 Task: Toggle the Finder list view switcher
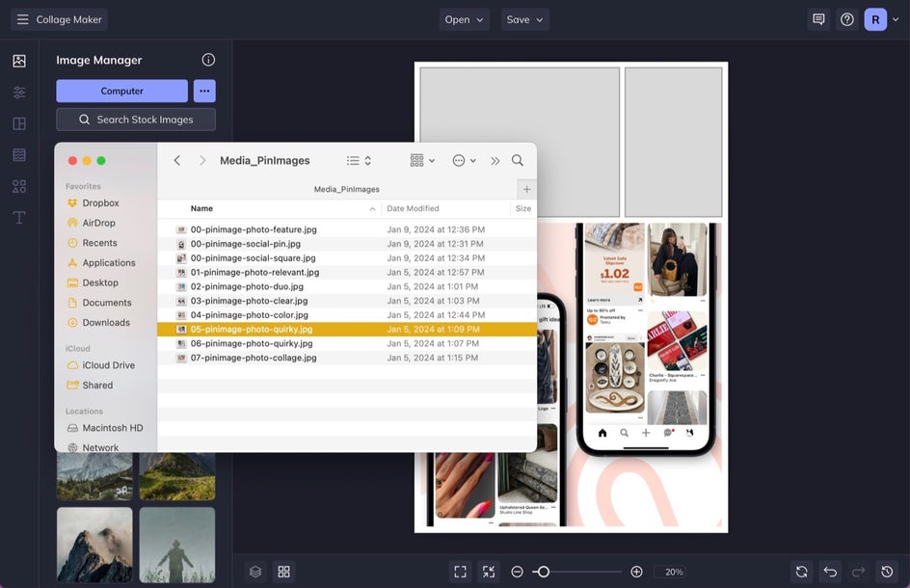coord(359,160)
